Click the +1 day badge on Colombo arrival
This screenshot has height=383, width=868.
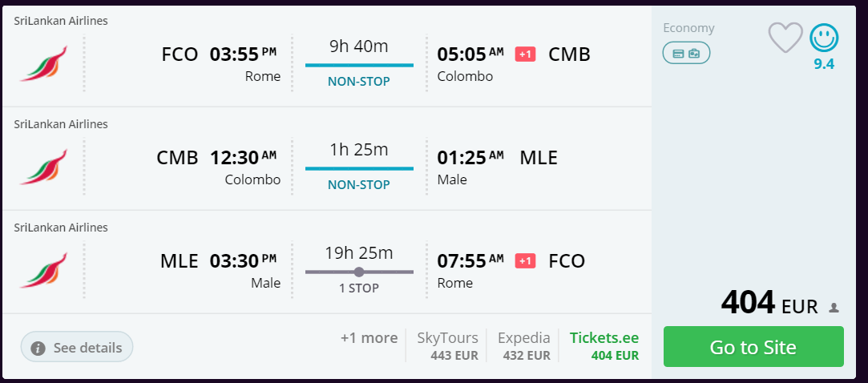[x=525, y=54]
